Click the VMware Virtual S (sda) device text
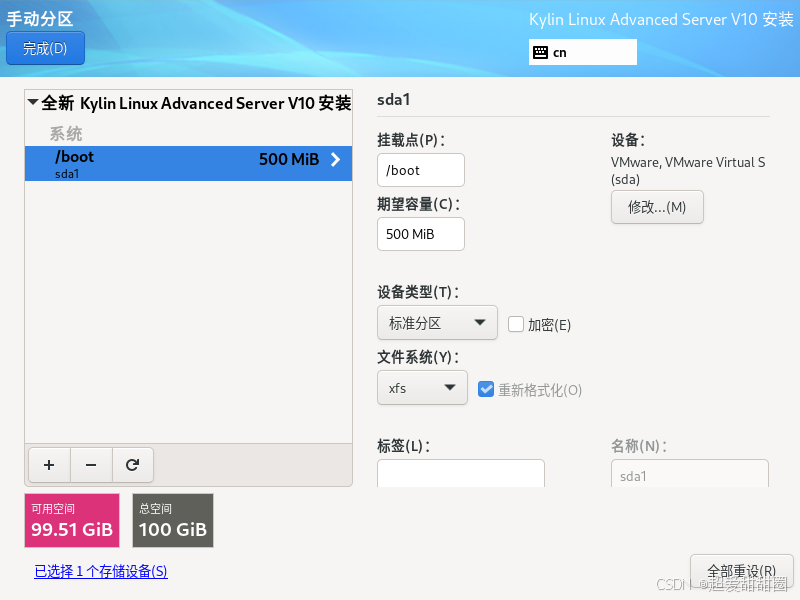This screenshot has height=600, width=800. click(688, 171)
